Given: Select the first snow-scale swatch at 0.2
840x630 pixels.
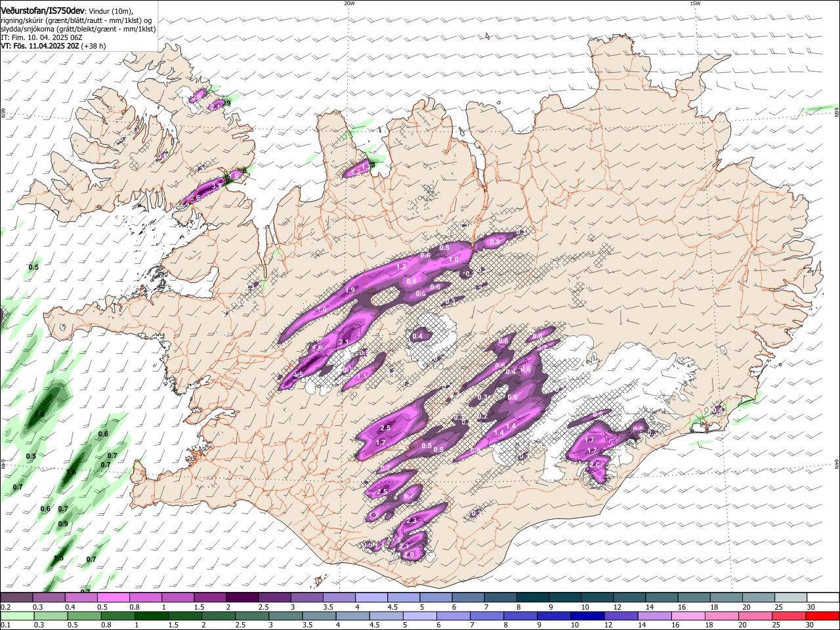Looking at the screenshot, I should (16, 597).
